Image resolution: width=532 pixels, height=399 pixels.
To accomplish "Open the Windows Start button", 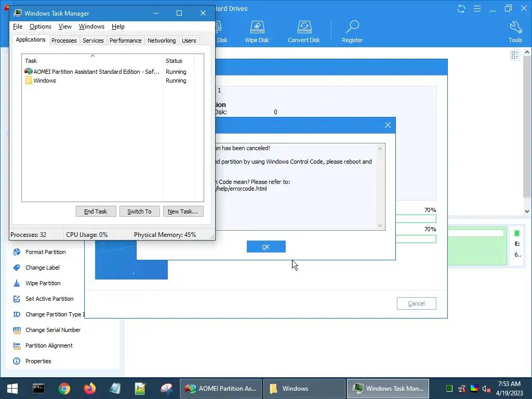I will coord(12,389).
